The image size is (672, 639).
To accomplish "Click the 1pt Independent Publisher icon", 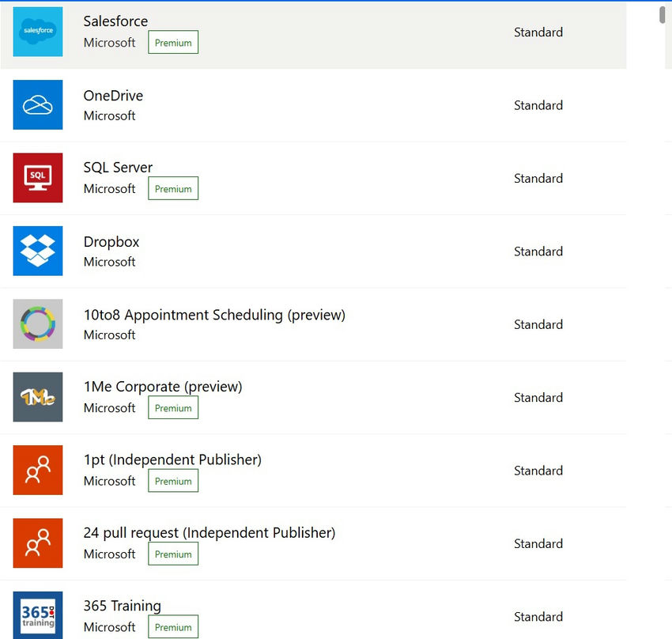I will (x=38, y=470).
